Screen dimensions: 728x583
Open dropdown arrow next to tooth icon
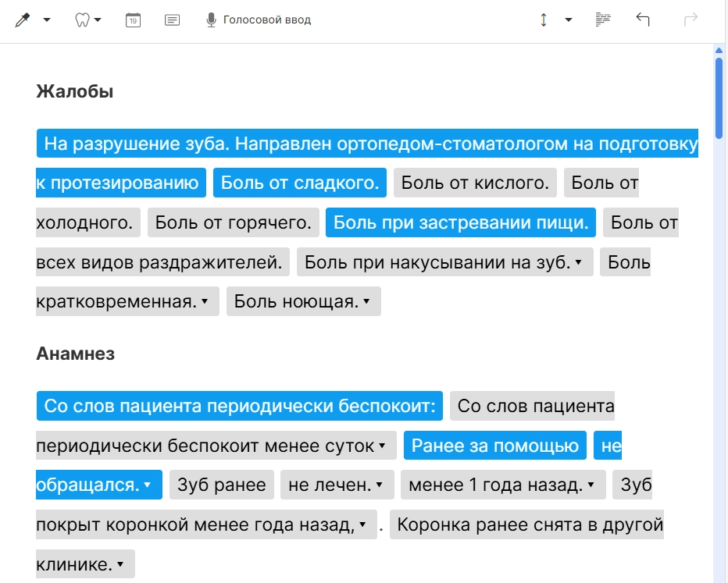[98, 20]
